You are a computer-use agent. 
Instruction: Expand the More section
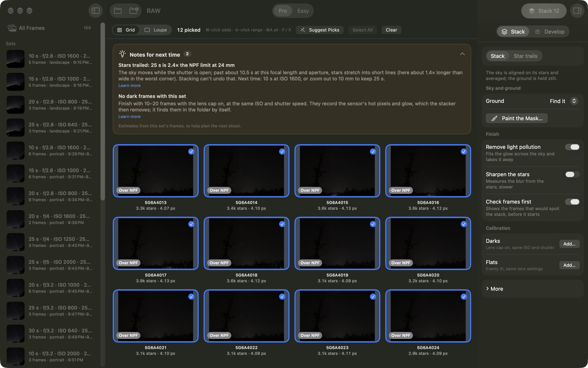[495, 289]
